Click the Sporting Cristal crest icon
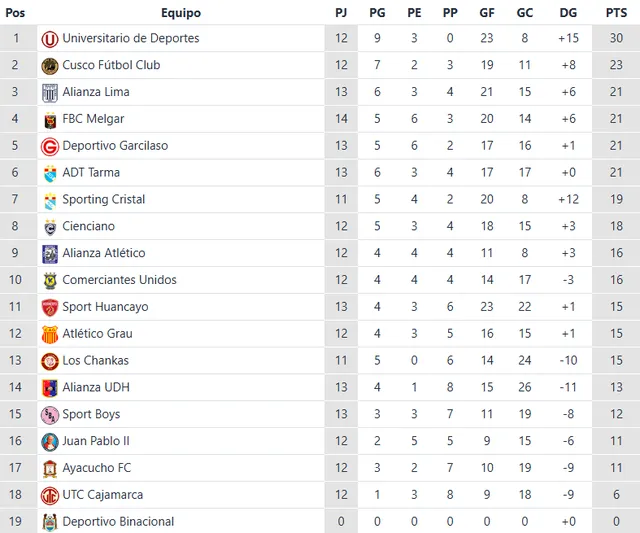 pos(50,200)
